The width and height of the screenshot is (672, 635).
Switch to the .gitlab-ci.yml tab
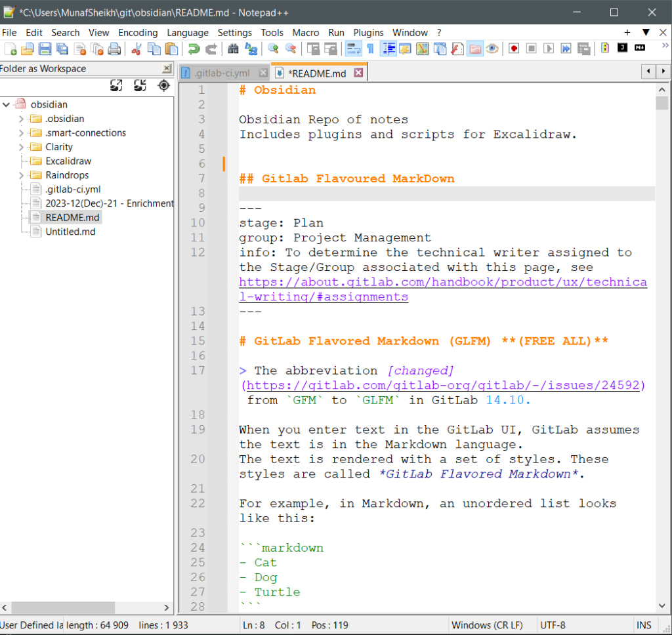click(222, 73)
